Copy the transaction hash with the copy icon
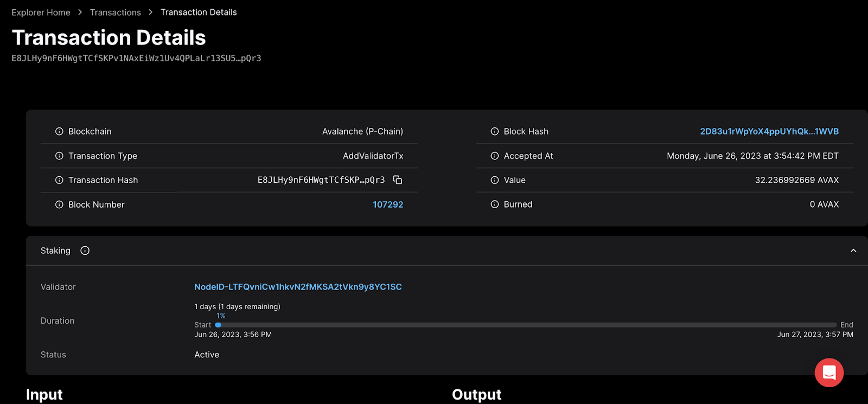 coord(398,180)
